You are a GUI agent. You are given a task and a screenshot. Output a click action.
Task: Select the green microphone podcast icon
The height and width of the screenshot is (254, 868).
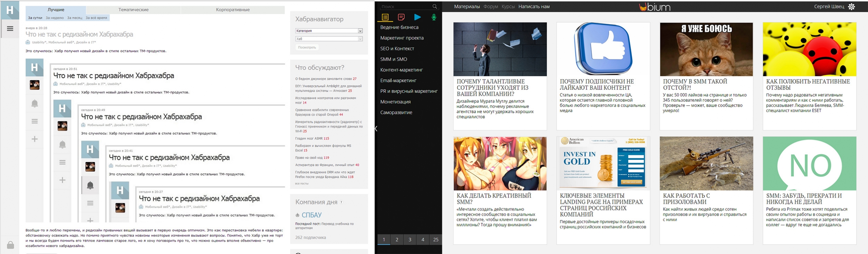(434, 17)
